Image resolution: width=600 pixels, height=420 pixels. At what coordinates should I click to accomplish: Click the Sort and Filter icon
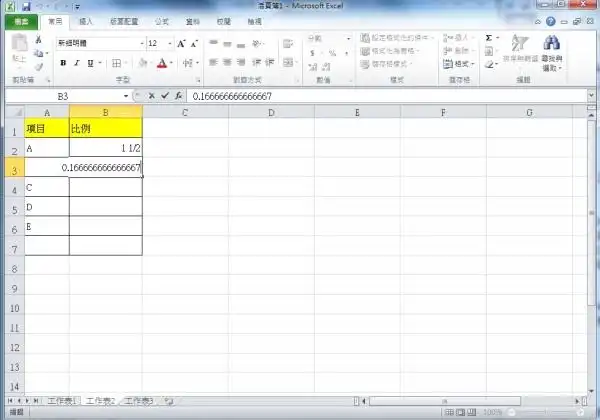(x=520, y=48)
